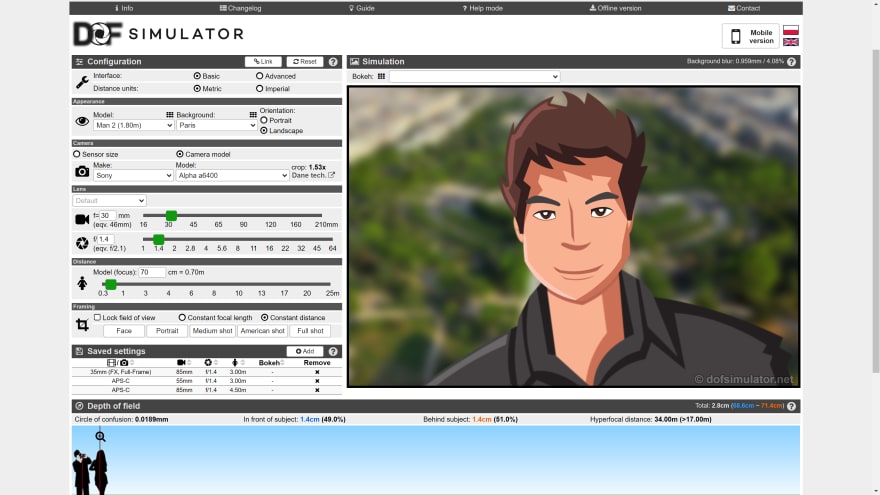Viewport: 880px width, 495px height.
Task: Apply the Face framing preset
Action: 124,331
